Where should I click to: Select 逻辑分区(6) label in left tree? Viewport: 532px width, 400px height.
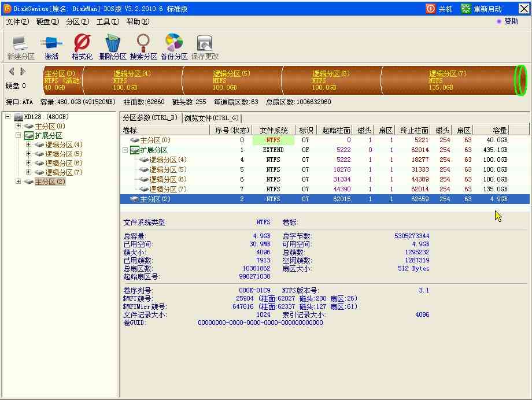64,163
